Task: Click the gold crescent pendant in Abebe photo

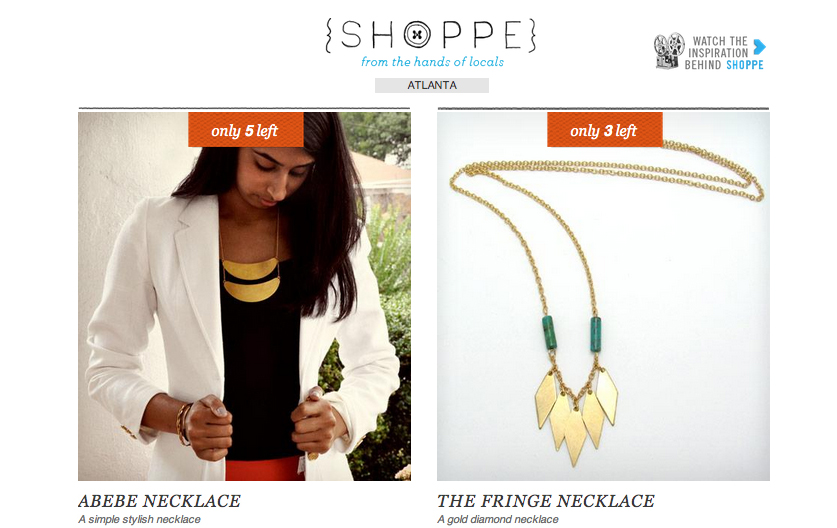Action: (x=250, y=279)
